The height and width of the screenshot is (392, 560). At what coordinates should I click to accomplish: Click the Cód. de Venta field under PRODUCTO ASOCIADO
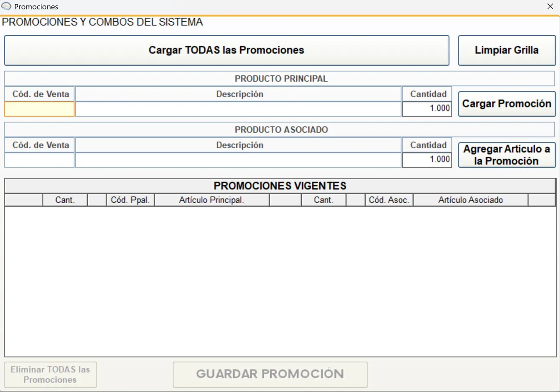(39, 160)
